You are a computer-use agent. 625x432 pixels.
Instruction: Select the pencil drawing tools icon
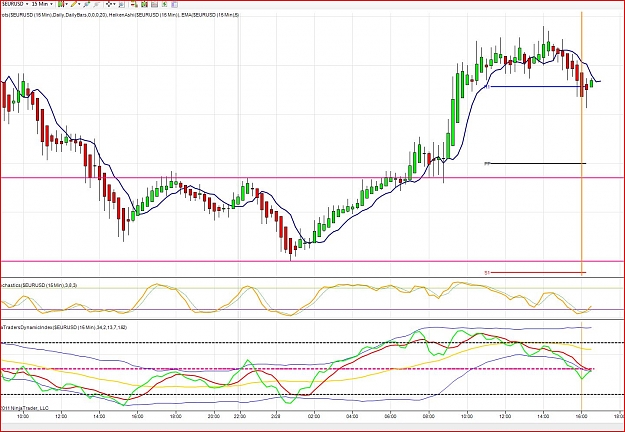click(74, 4)
